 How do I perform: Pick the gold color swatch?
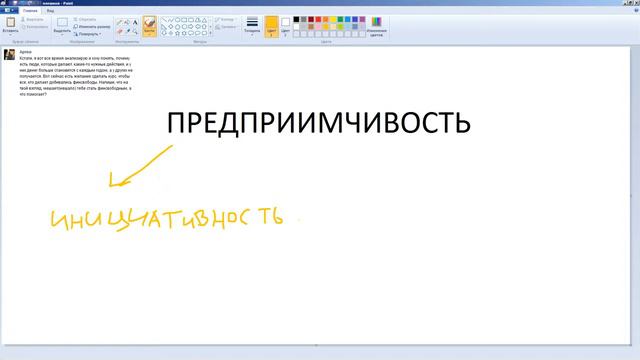(326, 27)
